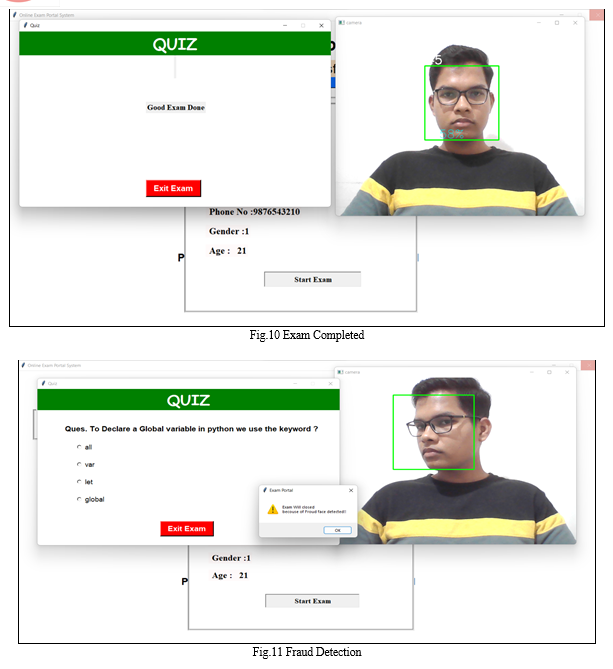
Task: Click Start Exam button in lower figure
Action: tap(312, 601)
